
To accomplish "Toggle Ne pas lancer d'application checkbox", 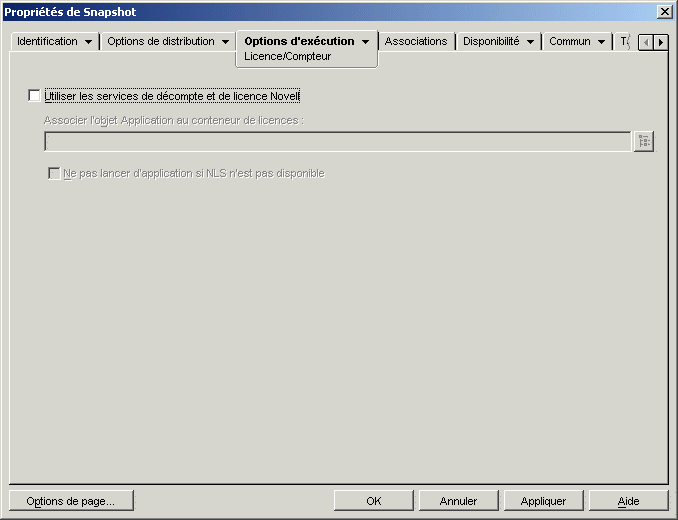I will click(54, 173).
